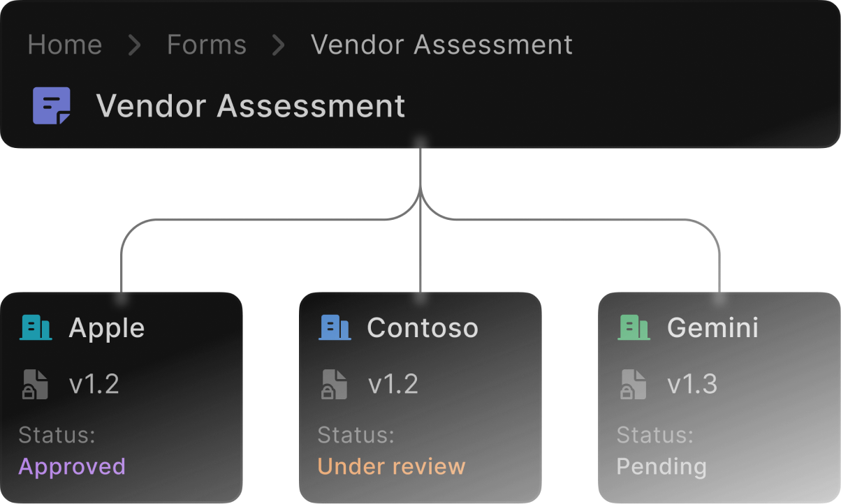Click the purple form icon beside Vendor Assessment title
Screen dimensions: 841x504
(52, 106)
